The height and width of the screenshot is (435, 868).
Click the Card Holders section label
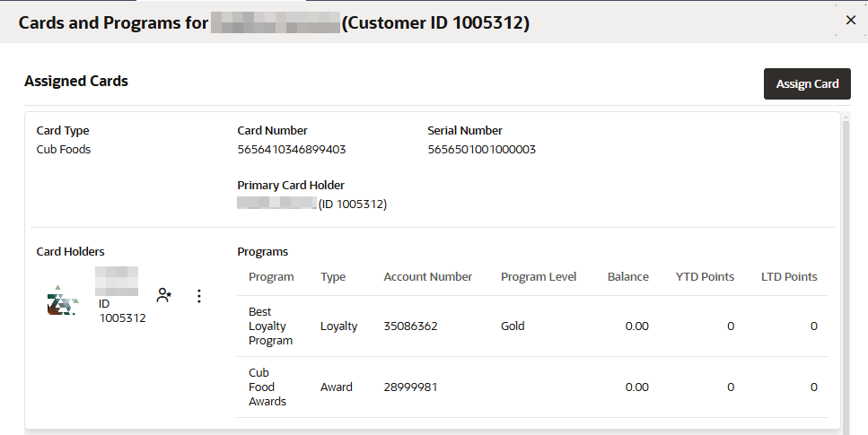coord(70,251)
